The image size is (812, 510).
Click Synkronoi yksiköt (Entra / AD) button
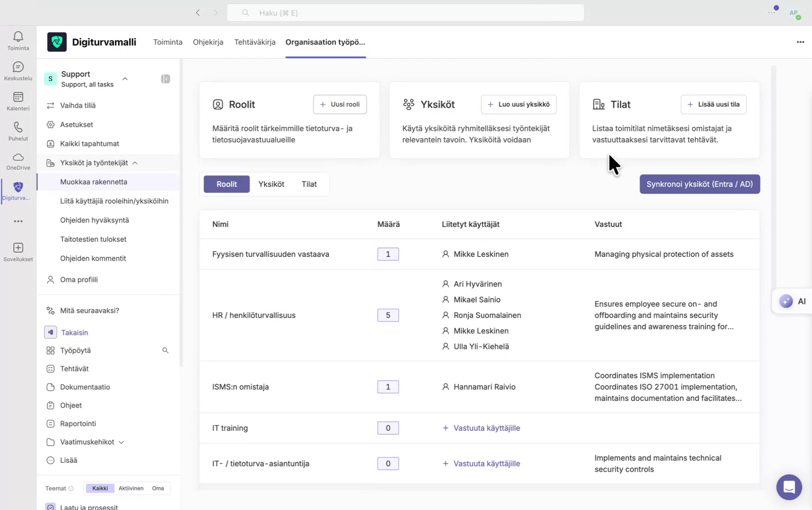pyautogui.click(x=699, y=184)
